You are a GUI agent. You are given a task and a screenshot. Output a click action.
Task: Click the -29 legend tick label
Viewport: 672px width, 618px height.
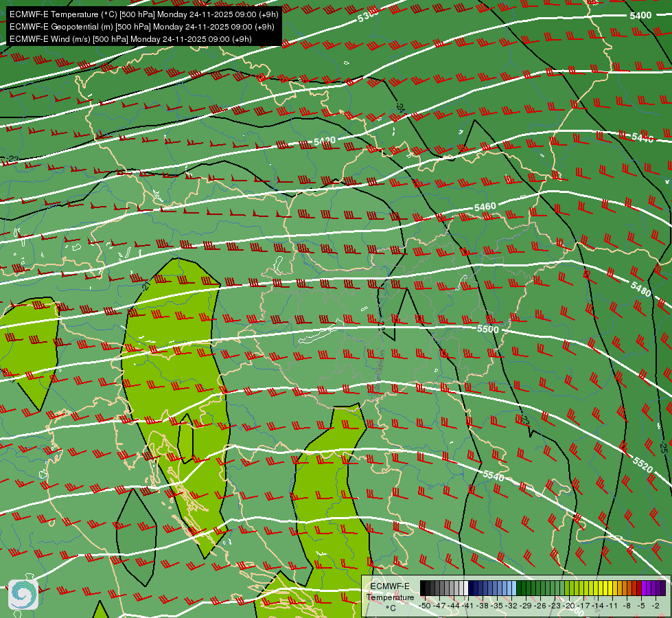click(525, 606)
